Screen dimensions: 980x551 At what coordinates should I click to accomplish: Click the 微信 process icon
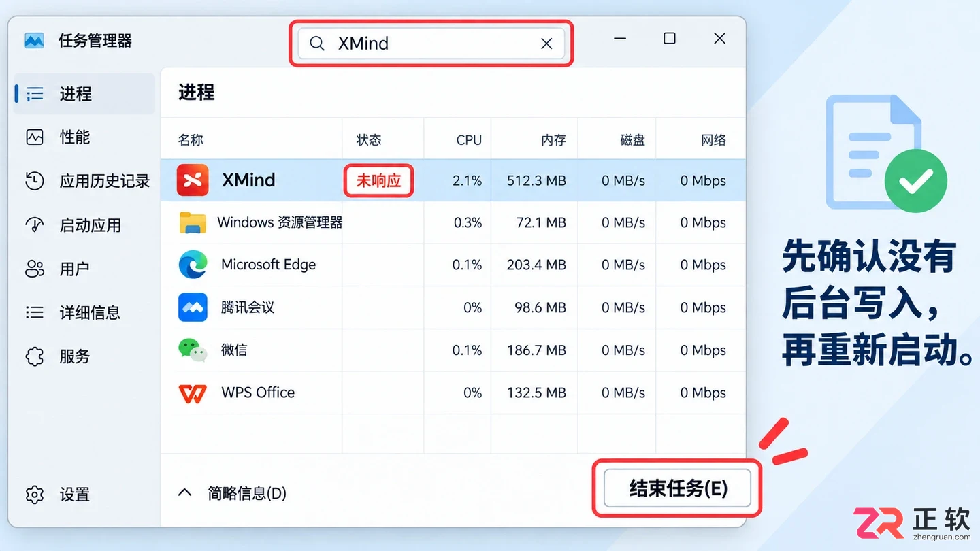[193, 350]
